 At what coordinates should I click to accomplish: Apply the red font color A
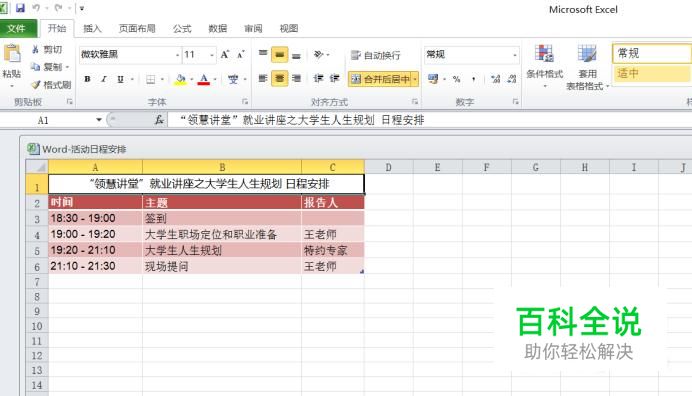point(203,79)
